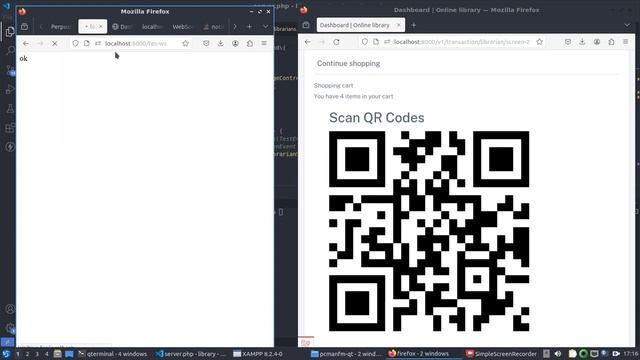
Task: Open downloads in Dashboard Firefox window
Action: (x=582, y=42)
